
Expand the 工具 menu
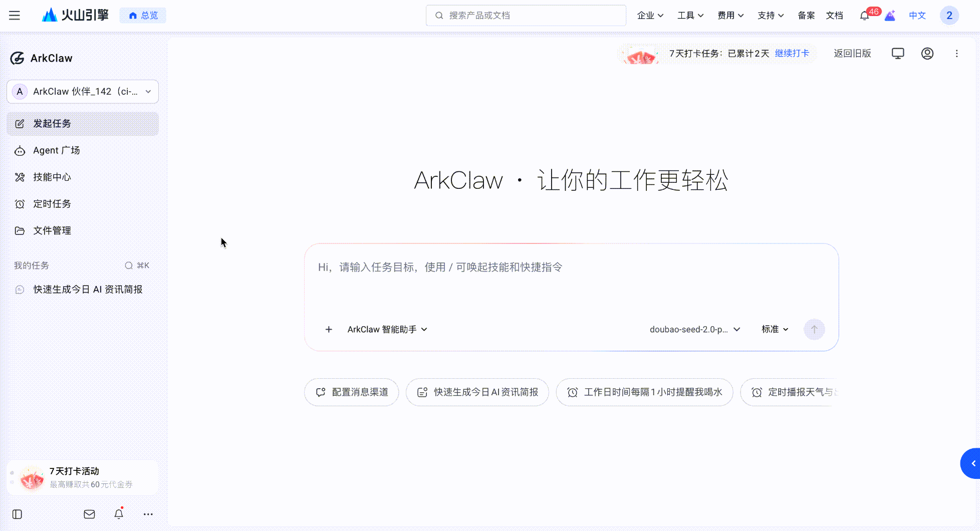[x=690, y=16]
